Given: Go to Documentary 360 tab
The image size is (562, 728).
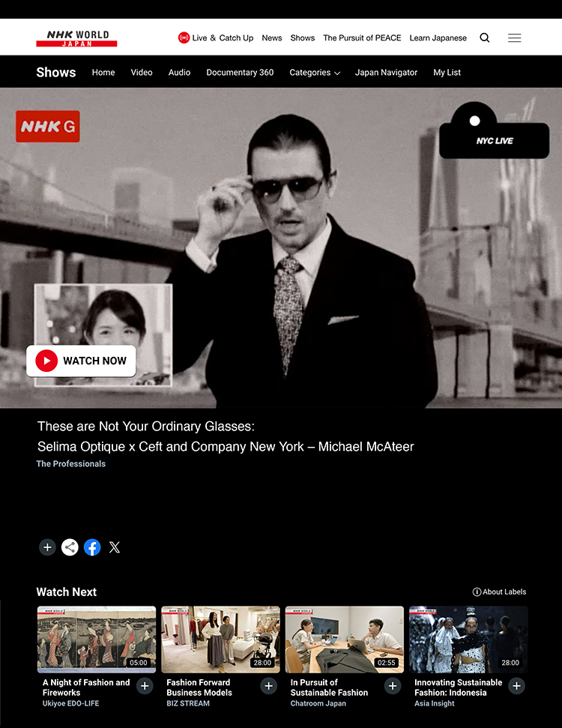Looking at the screenshot, I should tap(240, 73).
